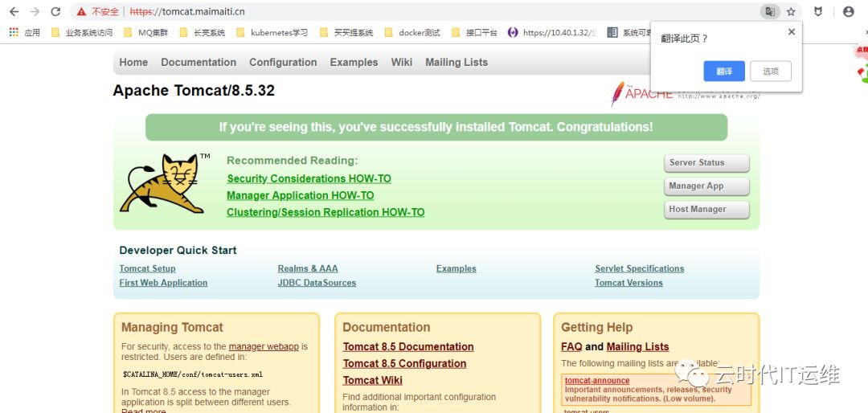Open Tomcat 8.5 Documentation link
This screenshot has width=868, height=413.
click(408, 346)
